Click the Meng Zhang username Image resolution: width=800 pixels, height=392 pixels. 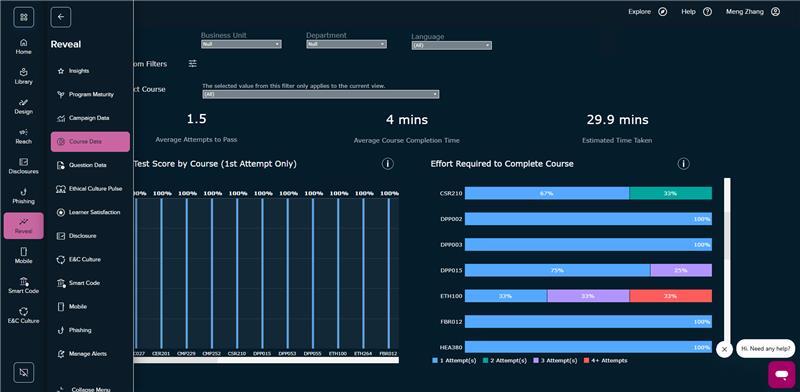(745, 12)
